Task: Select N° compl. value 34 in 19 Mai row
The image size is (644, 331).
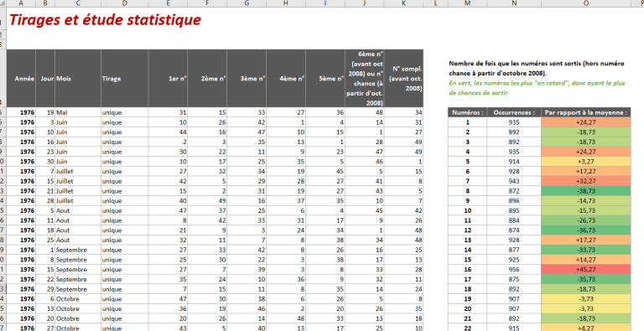Action: [x=404, y=112]
